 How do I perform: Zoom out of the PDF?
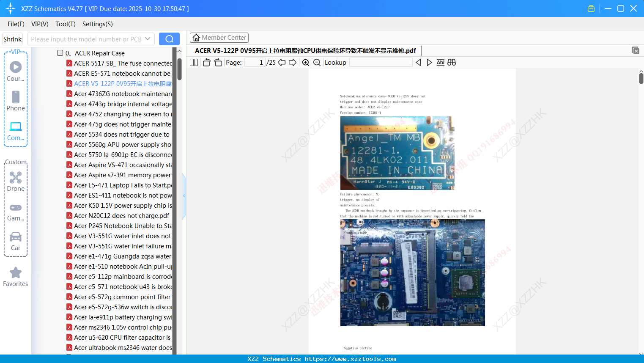pyautogui.click(x=317, y=63)
